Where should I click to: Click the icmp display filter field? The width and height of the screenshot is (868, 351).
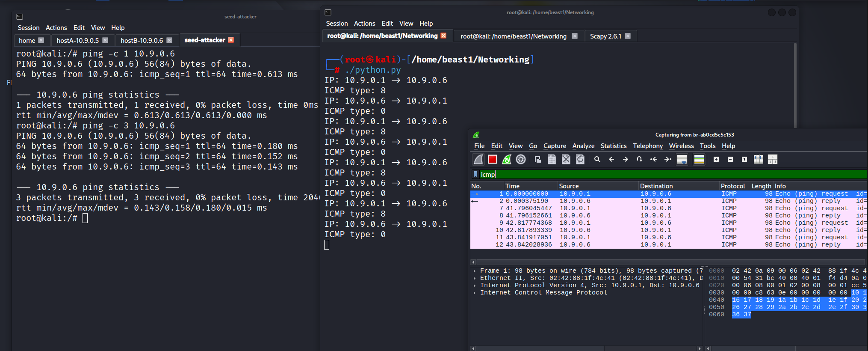(641, 174)
